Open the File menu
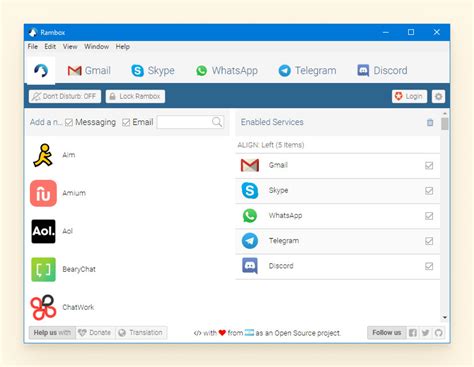 pyautogui.click(x=33, y=47)
